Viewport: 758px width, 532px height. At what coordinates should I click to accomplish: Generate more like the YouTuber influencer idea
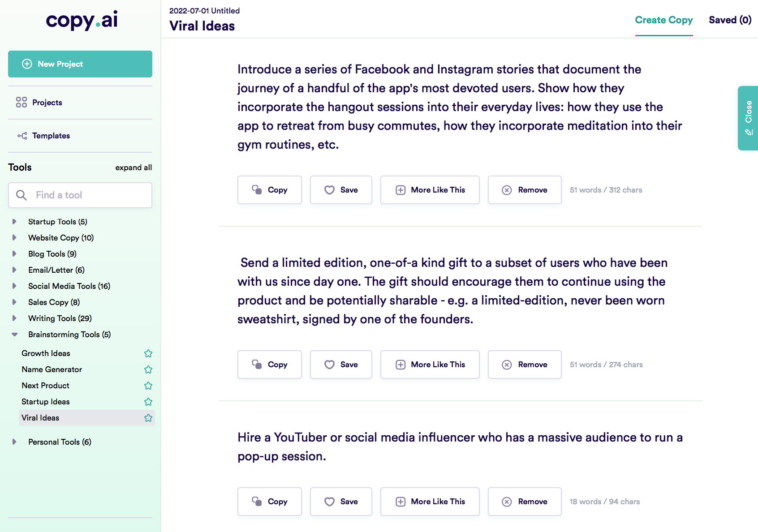430,502
